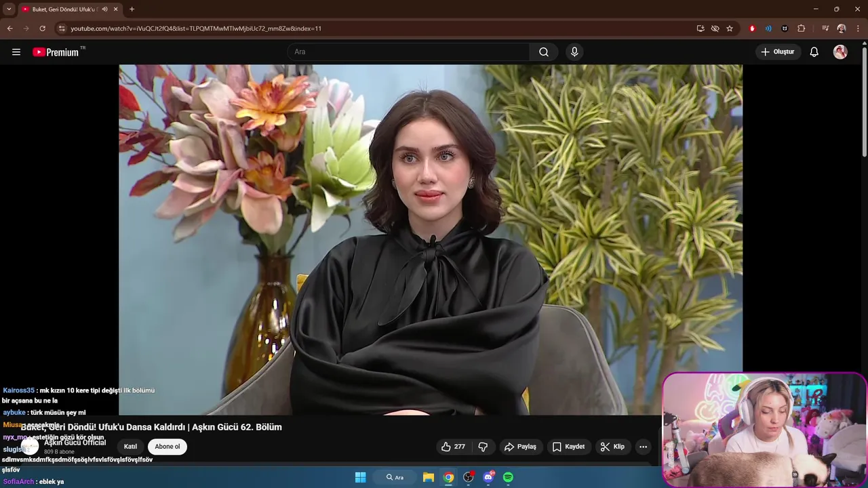Click the search magnifier button

click(x=544, y=52)
